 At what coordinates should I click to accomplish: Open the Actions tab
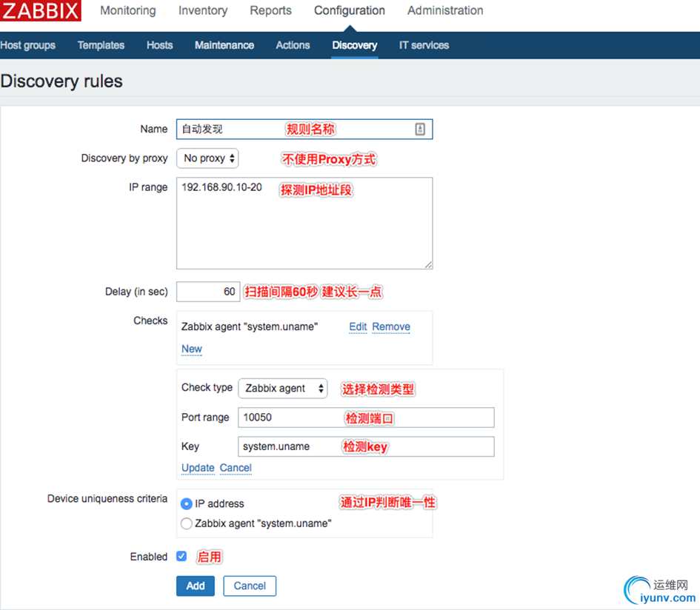[x=293, y=45]
